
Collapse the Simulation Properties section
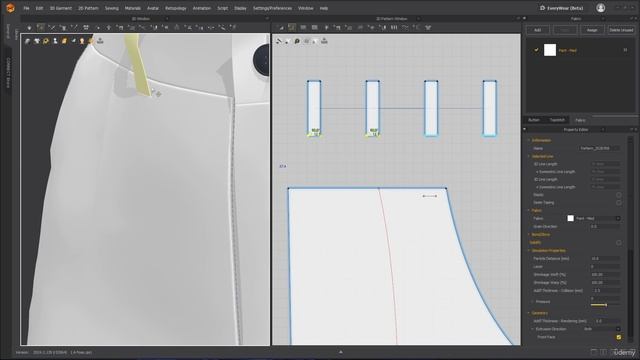click(529, 251)
